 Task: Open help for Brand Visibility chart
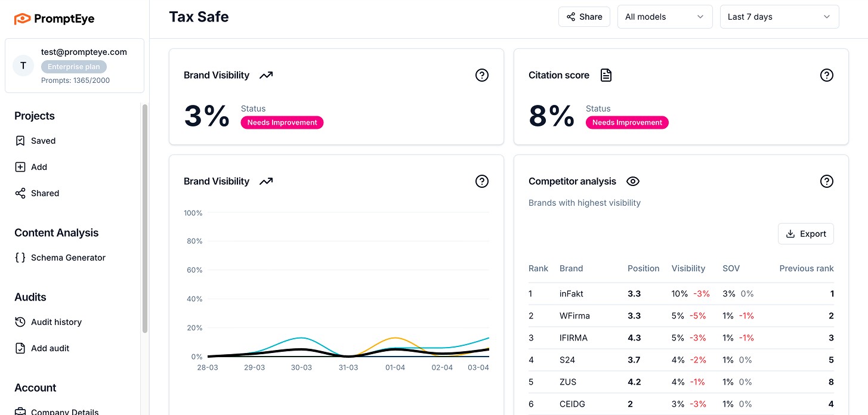[482, 181]
